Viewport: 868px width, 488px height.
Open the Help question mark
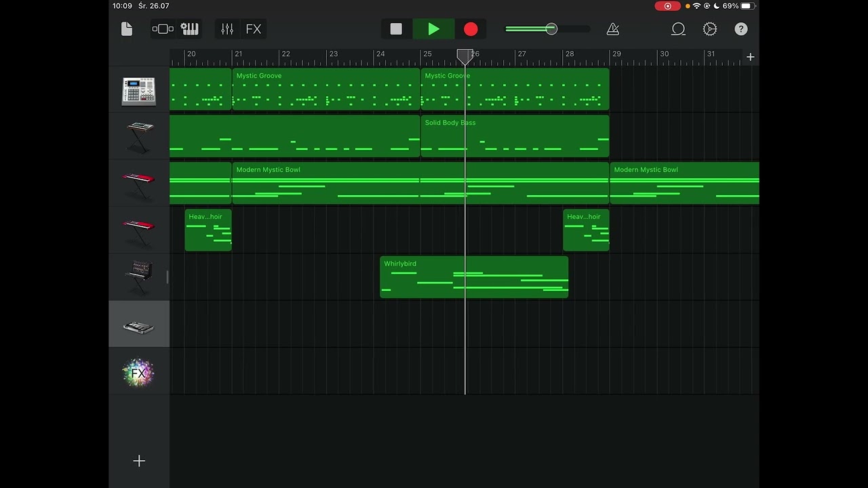741,29
